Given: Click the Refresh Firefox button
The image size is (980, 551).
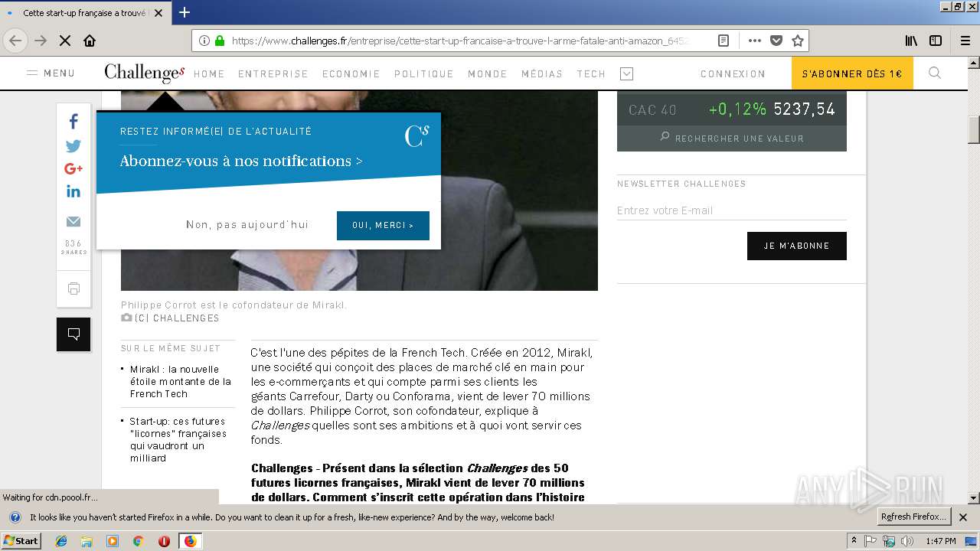Looking at the screenshot, I should 914,517.
